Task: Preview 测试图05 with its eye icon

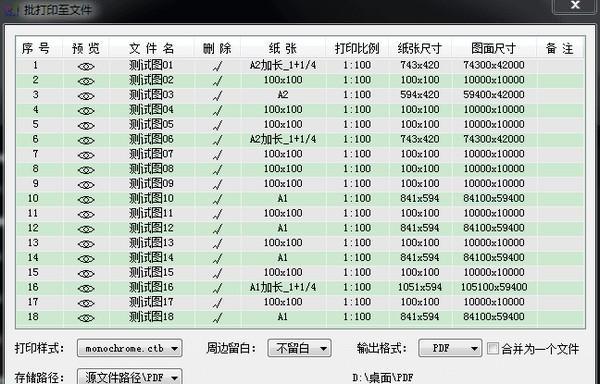Action: click(x=86, y=125)
